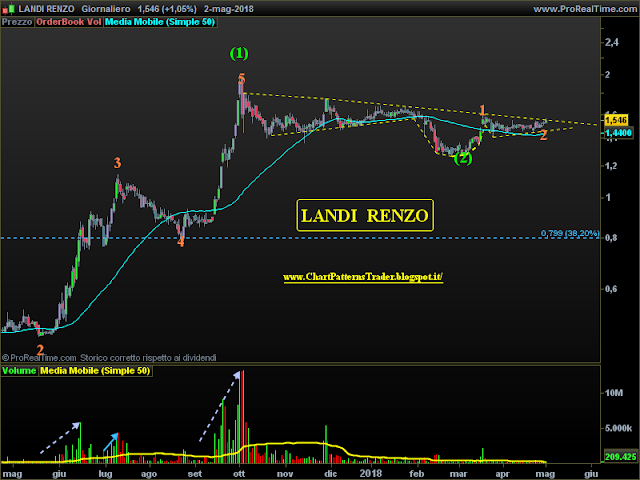Open the www.ChartPatternsTrader.blogspot.it link
Image resolution: width=640 pixels, height=480 pixels.
pos(363,277)
